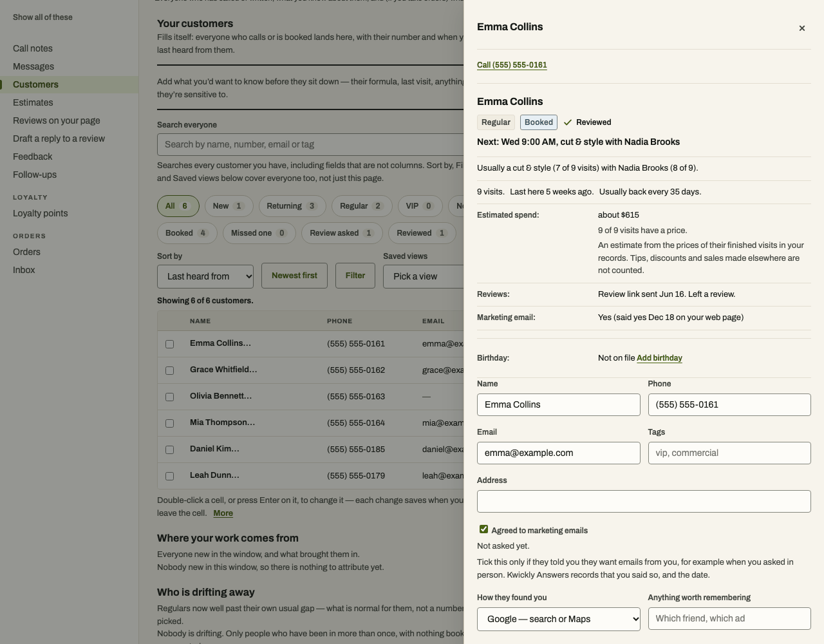Click Show all of these in sidebar
The image size is (824, 644).
coord(42,17)
